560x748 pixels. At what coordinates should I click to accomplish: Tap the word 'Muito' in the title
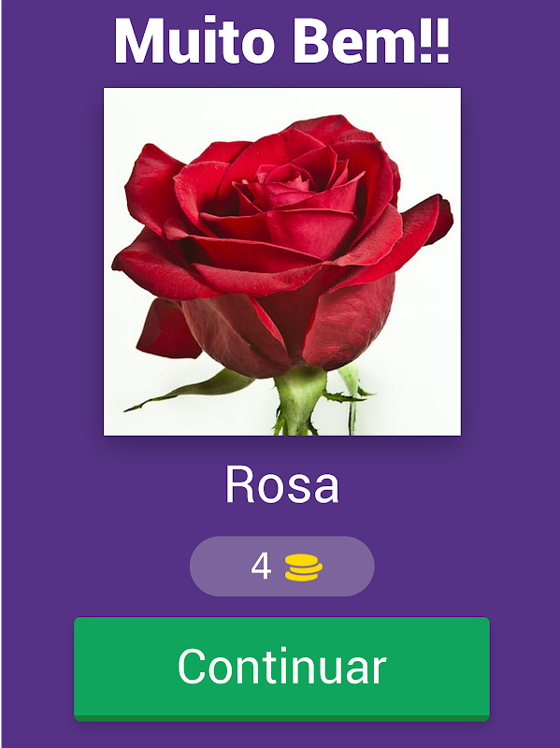tap(194, 41)
